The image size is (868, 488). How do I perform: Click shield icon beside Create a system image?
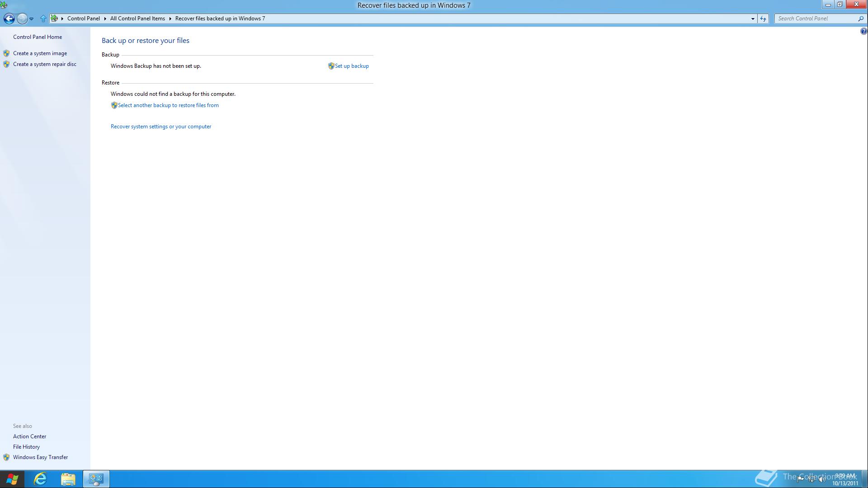pos(6,53)
